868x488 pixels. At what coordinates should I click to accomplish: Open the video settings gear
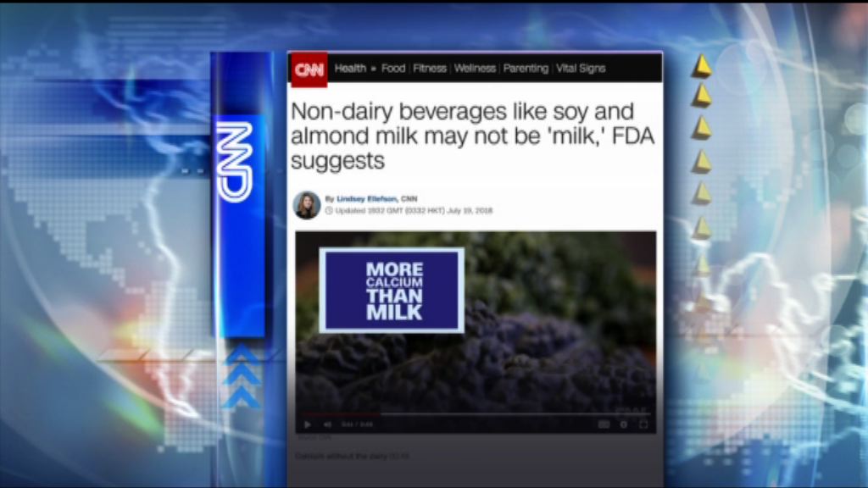[x=624, y=424]
